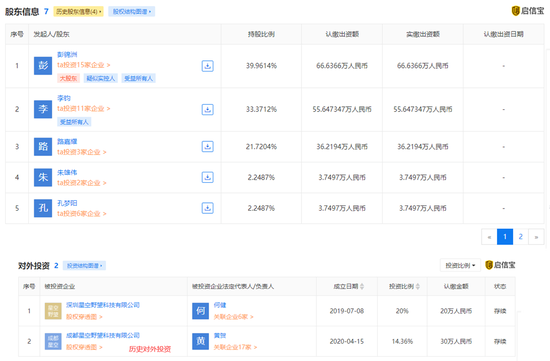
Task: Click the blue 路 avatar tile
Action: 43,147
